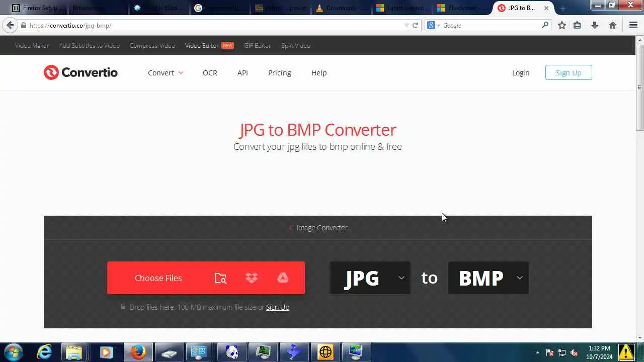Reload the page
Image resolution: width=644 pixels, height=362 pixels.
[x=416, y=25]
